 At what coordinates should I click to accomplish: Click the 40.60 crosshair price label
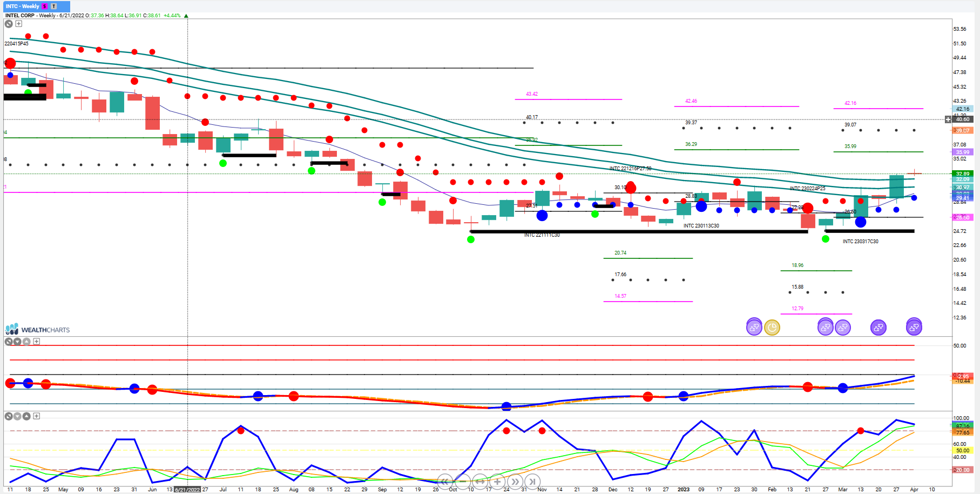pos(963,119)
